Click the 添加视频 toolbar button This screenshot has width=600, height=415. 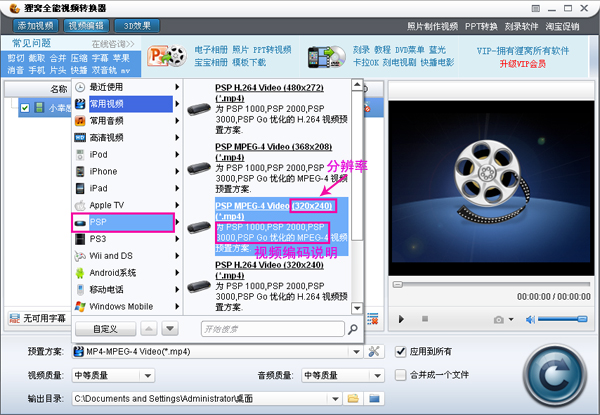click(x=35, y=26)
